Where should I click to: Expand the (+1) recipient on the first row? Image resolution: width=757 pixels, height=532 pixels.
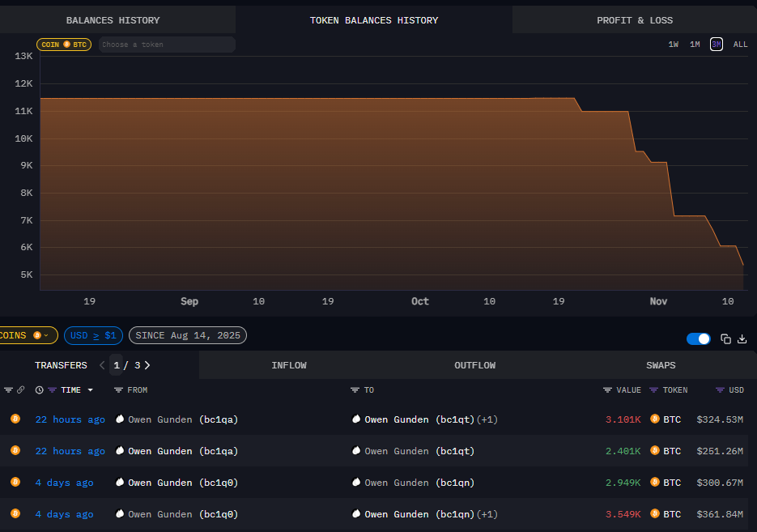pos(486,419)
